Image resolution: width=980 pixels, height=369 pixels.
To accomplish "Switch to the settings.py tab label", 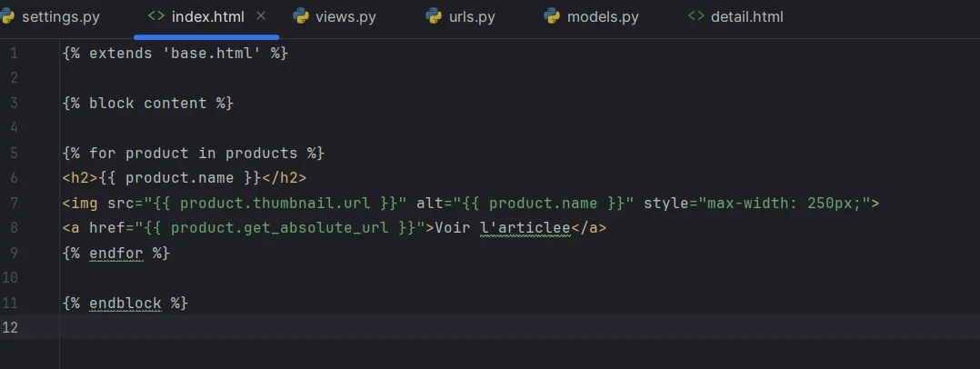I will [60, 16].
